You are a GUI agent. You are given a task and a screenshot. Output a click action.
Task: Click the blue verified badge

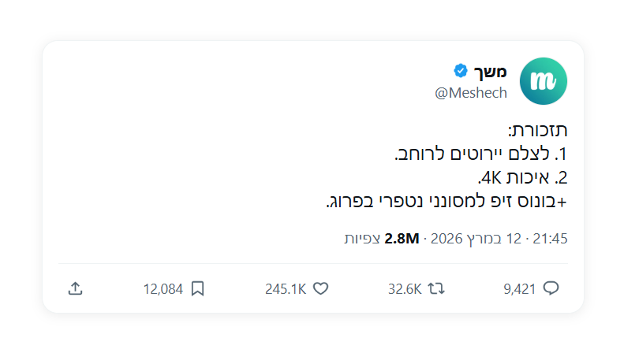click(461, 71)
